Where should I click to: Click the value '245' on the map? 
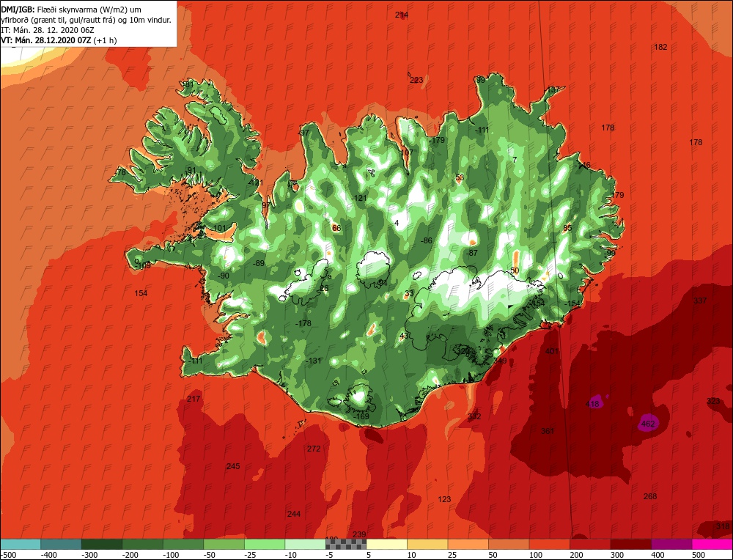click(233, 466)
